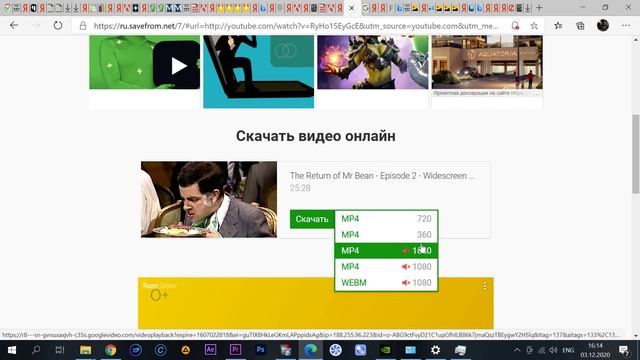The height and width of the screenshot is (360, 640).
Task: Click the padlock site info icon
Action: (83, 26)
